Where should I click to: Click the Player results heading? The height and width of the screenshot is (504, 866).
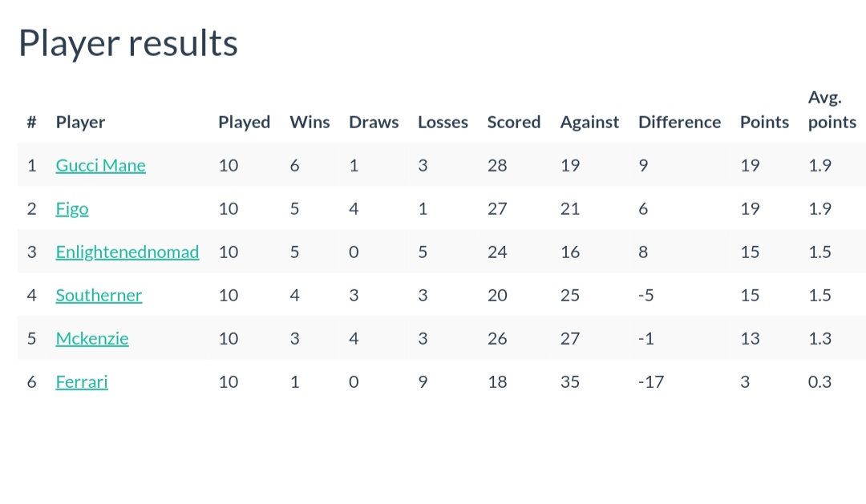(x=128, y=43)
